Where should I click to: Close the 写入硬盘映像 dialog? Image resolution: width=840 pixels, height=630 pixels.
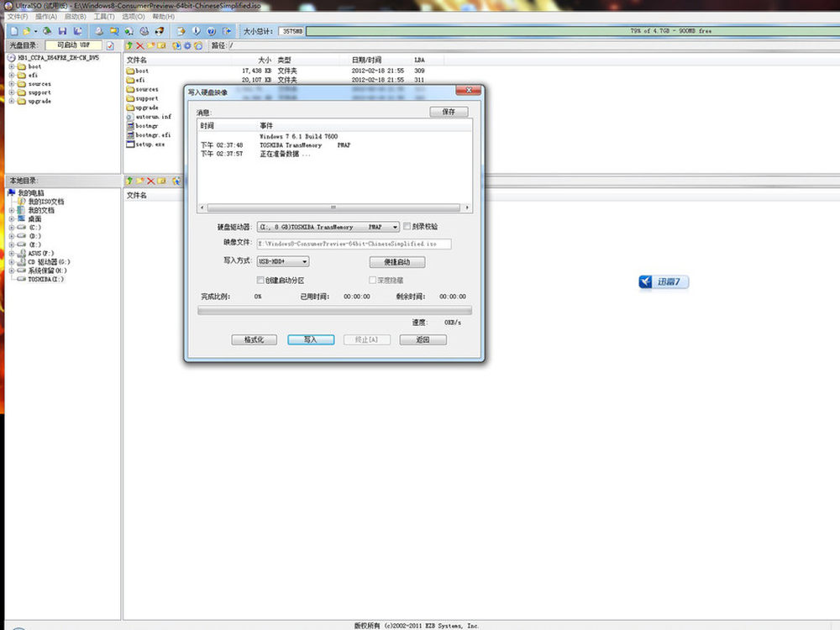coord(468,90)
